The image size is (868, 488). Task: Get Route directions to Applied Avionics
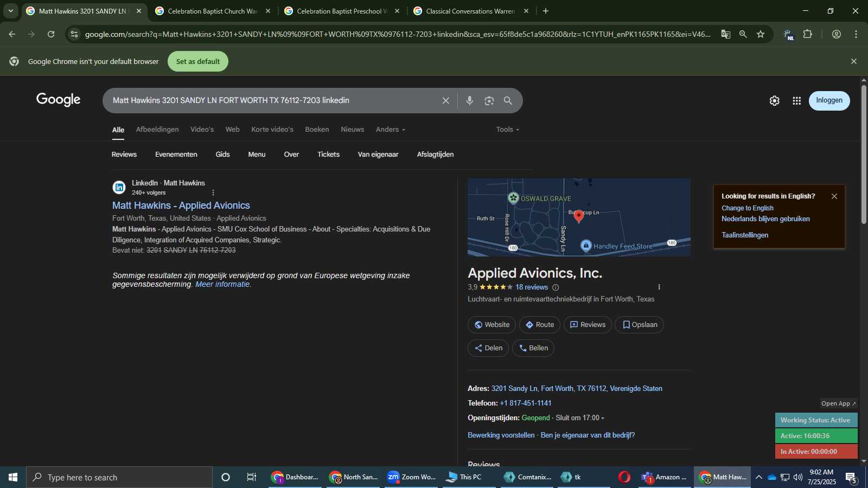tap(540, 325)
